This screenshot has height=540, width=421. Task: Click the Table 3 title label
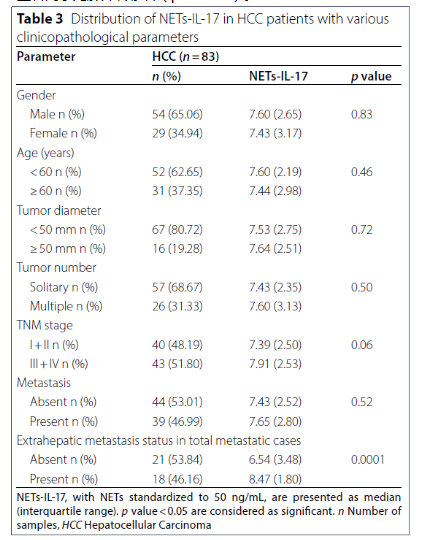coord(40,19)
